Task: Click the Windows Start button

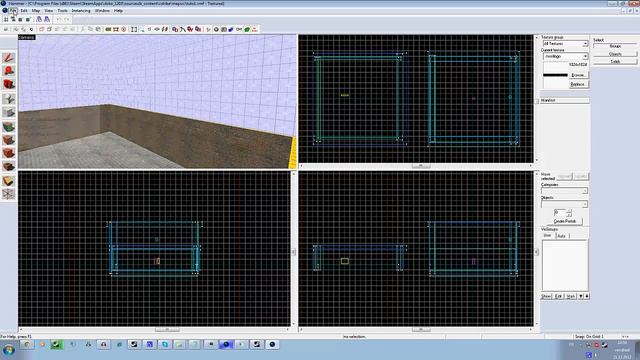Action: [x=9, y=350]
